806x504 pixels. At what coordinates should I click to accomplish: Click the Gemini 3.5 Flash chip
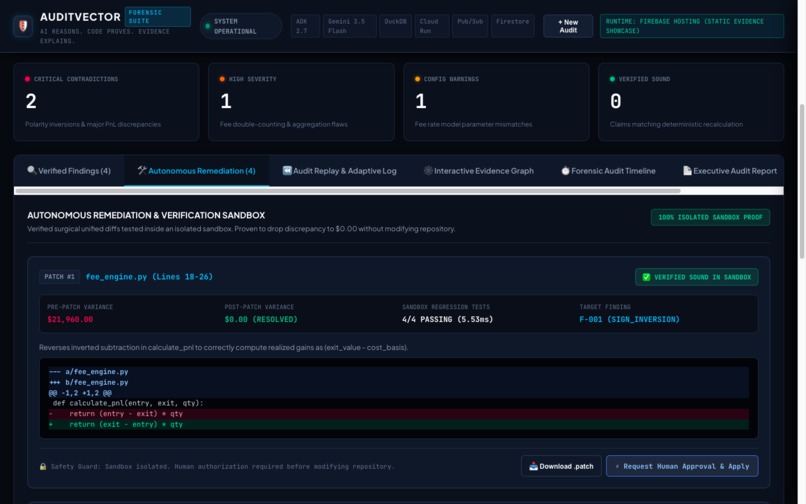coord(349,26)
